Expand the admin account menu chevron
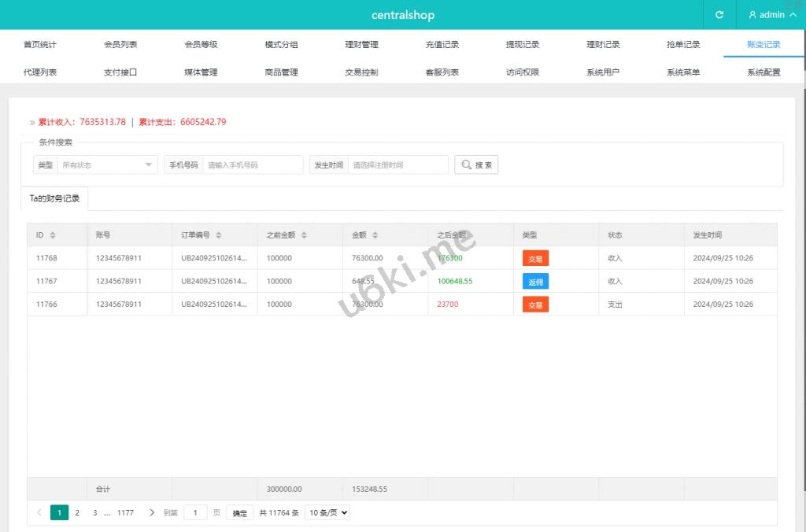The image size is (806, 532). point(793,15)
